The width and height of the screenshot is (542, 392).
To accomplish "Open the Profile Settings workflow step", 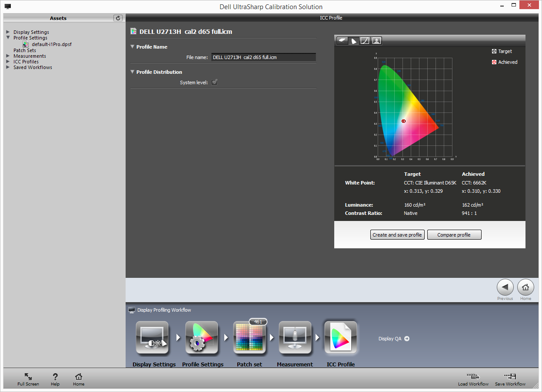I will point(202,338).
